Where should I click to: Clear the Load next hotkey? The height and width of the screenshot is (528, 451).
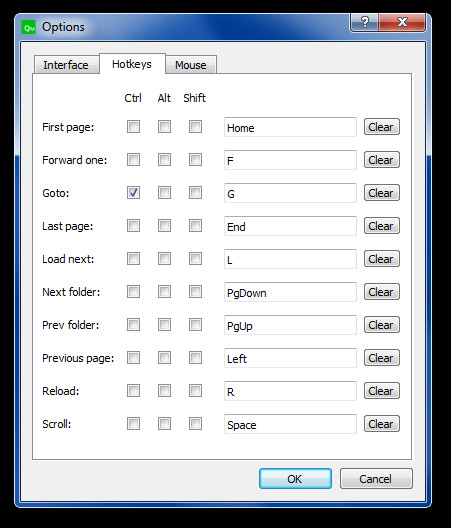click(382, 259)
